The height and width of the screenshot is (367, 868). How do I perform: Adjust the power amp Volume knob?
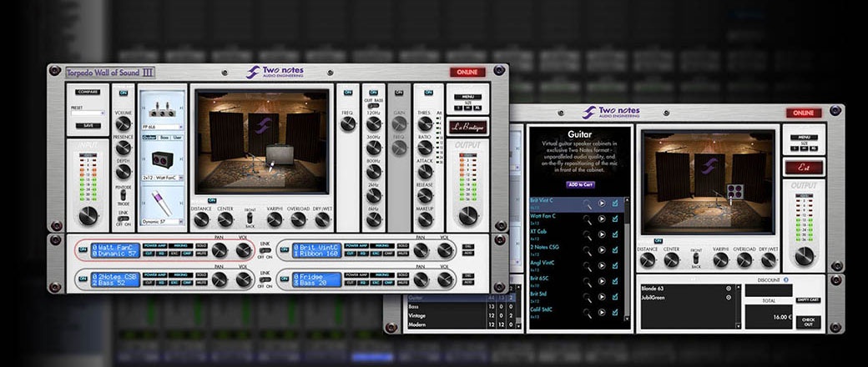pyautogui.click(x=123, y=123)
